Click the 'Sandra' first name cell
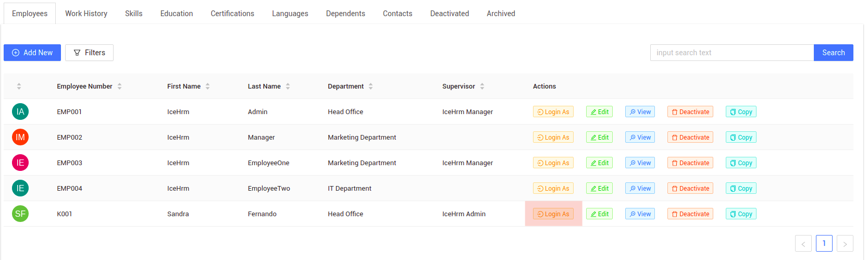 point(178,214)
